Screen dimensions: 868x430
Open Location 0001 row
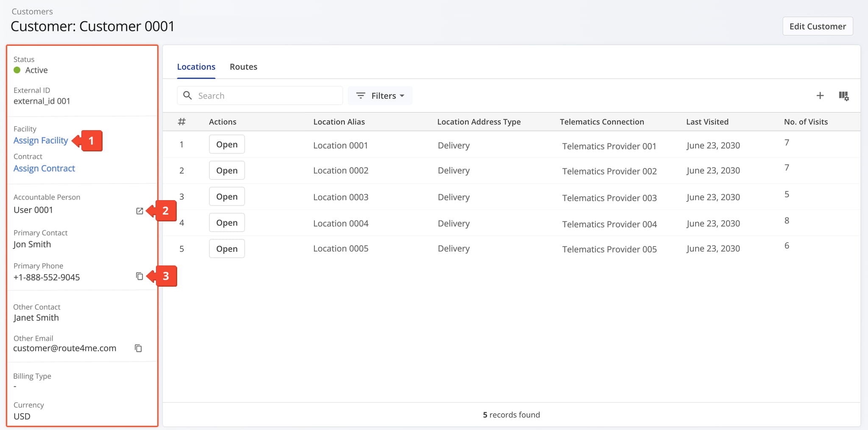click(x=227, y=145)
